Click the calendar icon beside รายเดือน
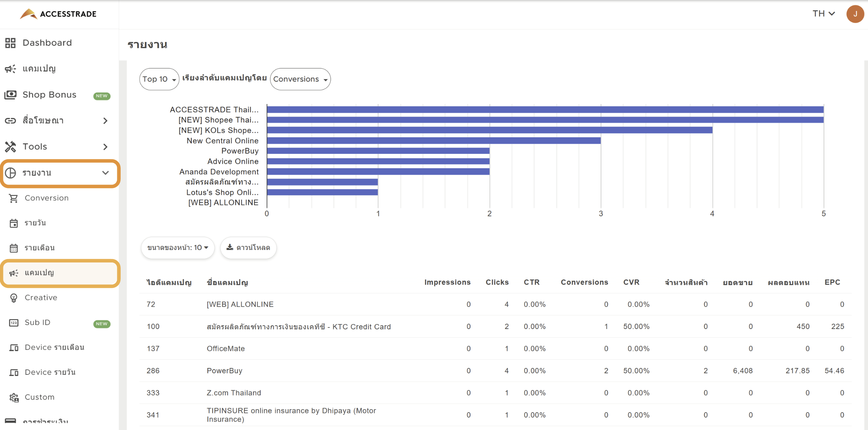868x430 pixels. click(x=14, y=248)
